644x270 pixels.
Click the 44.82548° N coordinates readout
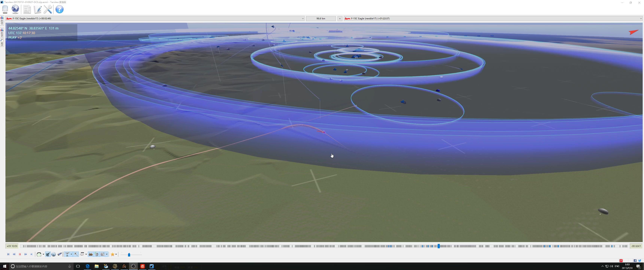point(18,28)
